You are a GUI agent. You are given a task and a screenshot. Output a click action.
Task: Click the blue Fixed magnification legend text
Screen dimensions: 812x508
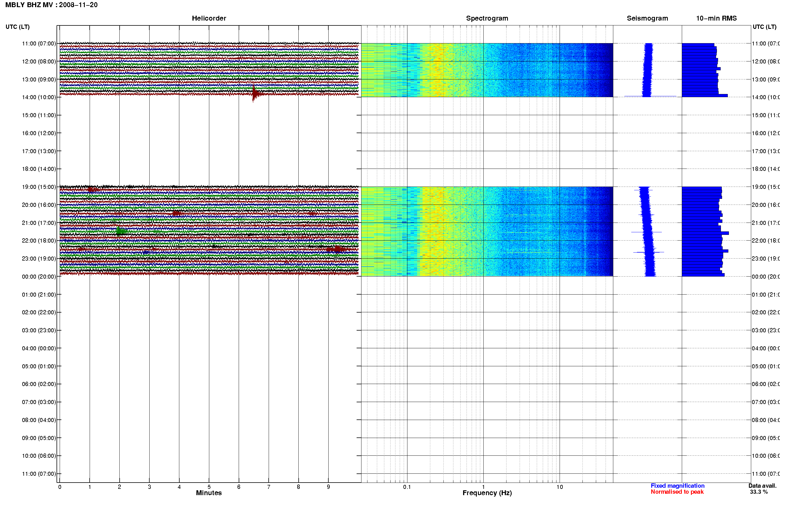678,486
